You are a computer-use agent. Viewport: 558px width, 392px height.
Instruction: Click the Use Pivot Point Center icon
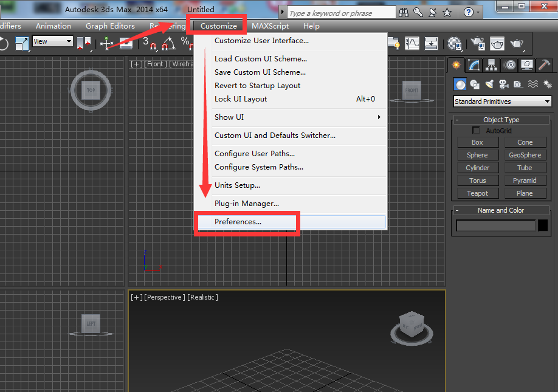tap(84, 44)
